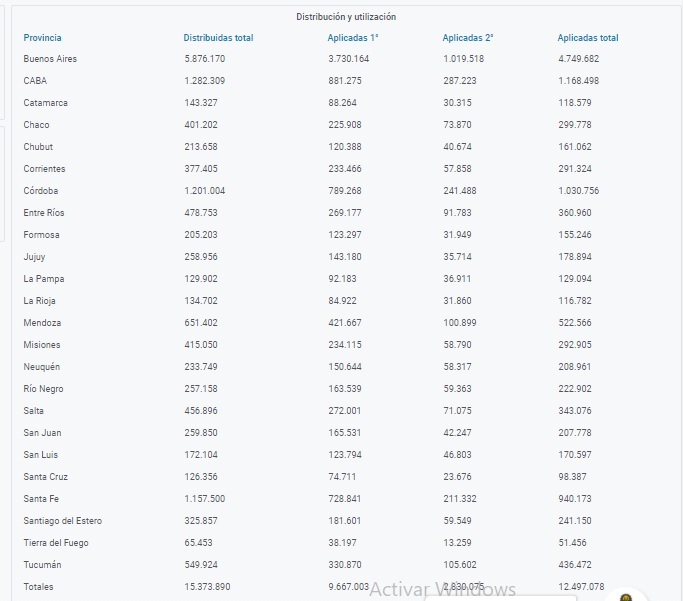Select the Santiago del Estero row label

tap(63, 521)
